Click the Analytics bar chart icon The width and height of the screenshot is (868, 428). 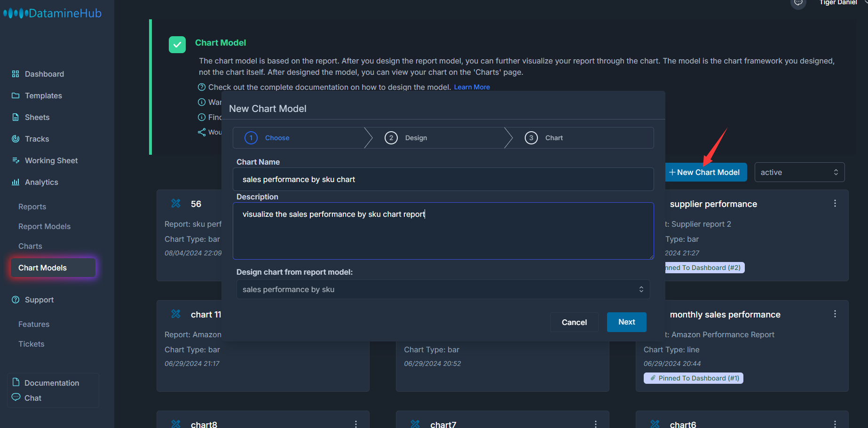coord(16,182)
